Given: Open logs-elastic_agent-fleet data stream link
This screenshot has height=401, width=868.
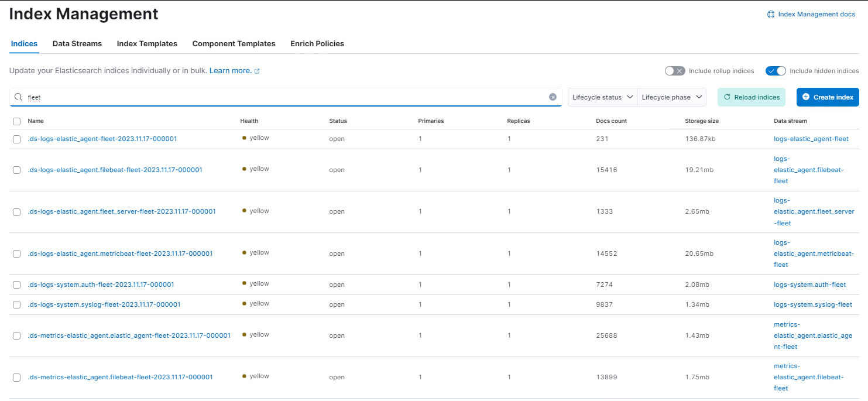Looking at the screenshot, I should pos(811,139).
